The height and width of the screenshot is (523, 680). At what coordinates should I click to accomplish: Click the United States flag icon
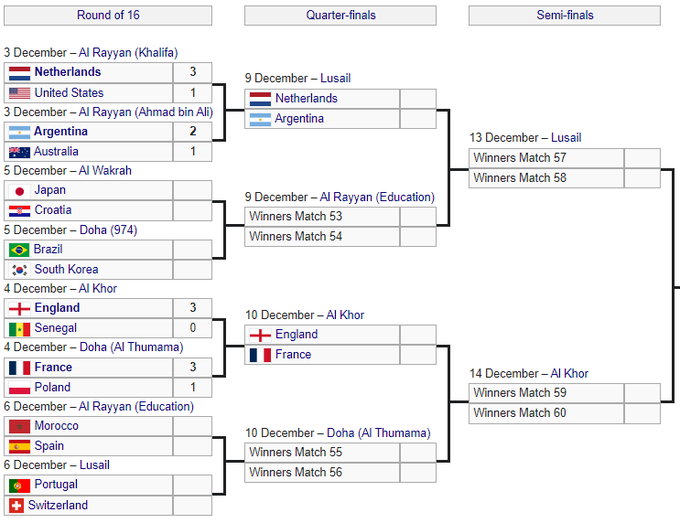18,93
